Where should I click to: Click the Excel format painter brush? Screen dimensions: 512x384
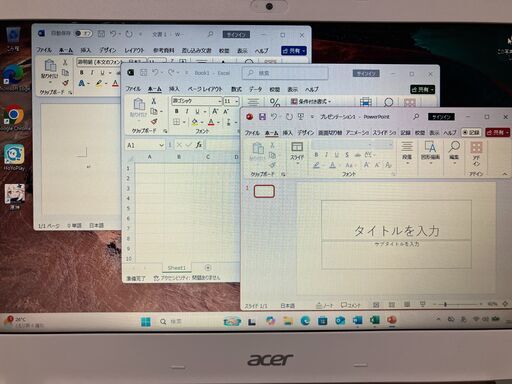pos(154,122)
